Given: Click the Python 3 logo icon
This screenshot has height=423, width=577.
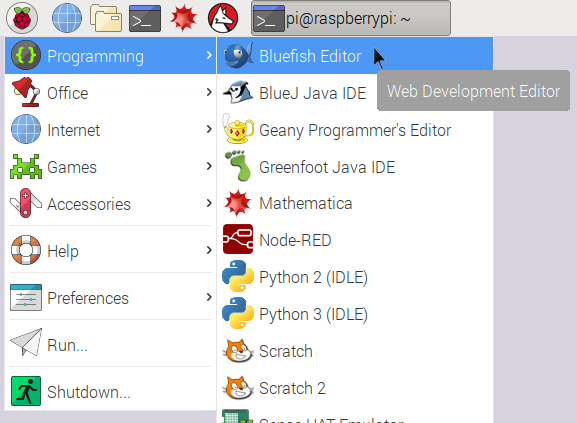Looking at the screenshot, I should [x=238, y=313].
